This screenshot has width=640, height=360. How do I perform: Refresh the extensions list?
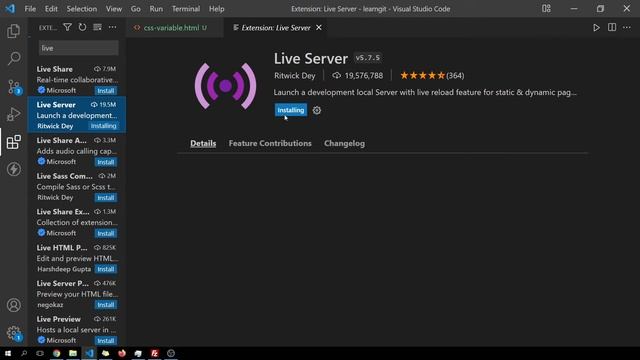[x=82, y=27]
